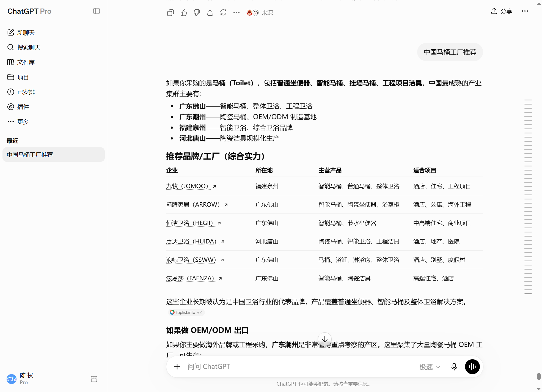This screenshot has height=392, width=542.
Task: Select recent chat 中国马桶工厂推荐
Action: click(54, 155)
